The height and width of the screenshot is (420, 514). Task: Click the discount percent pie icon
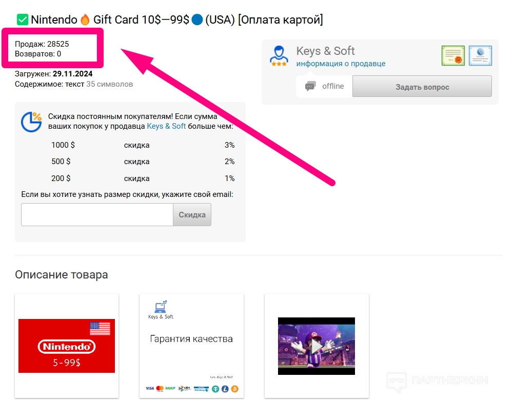[31, 122]
